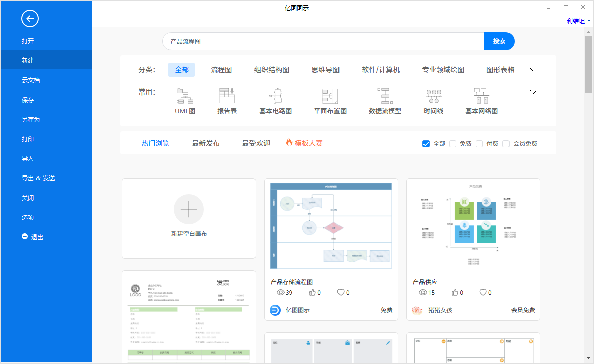The width and height of the screenshot is (594, 364).
Task: Select the 报告表 template icon
Action: pos(227,96)
